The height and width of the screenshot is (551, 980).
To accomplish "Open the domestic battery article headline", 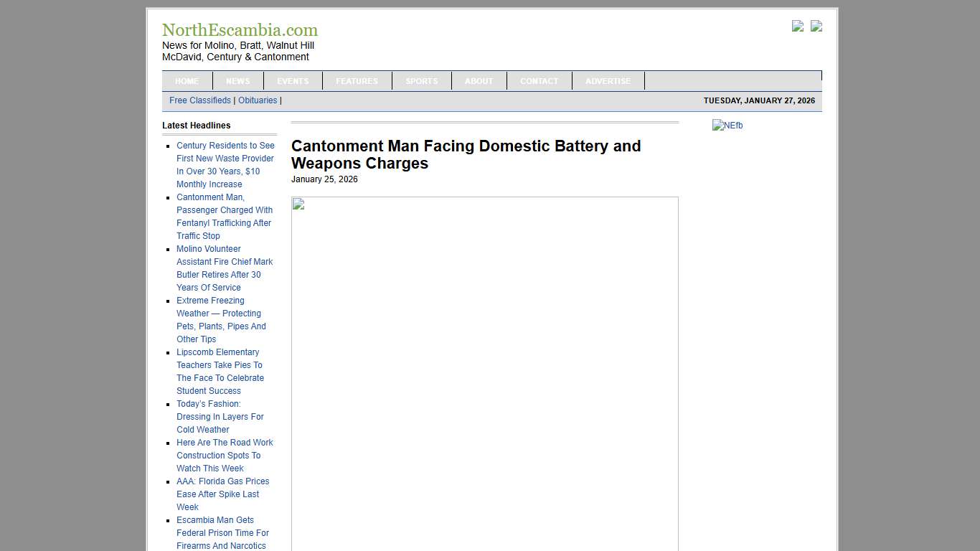I will [466, 154].
